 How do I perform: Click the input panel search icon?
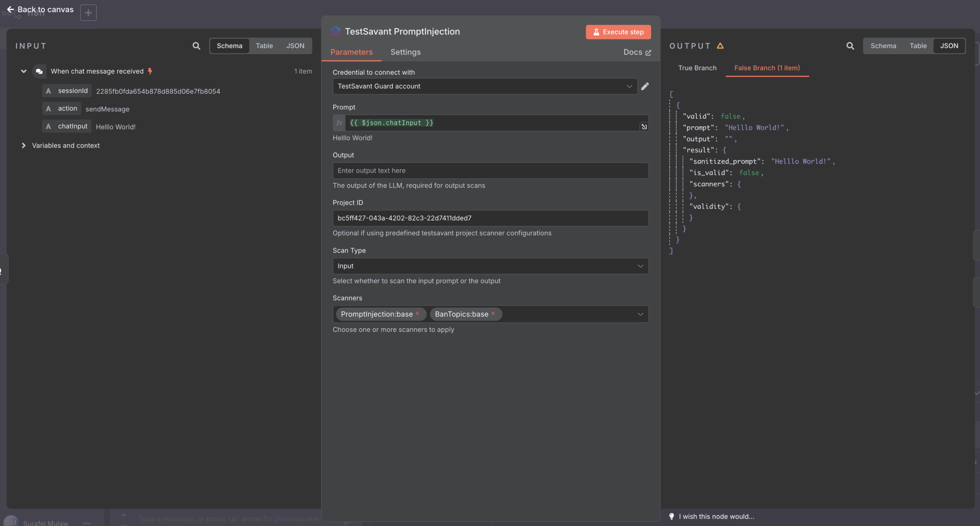196,46
